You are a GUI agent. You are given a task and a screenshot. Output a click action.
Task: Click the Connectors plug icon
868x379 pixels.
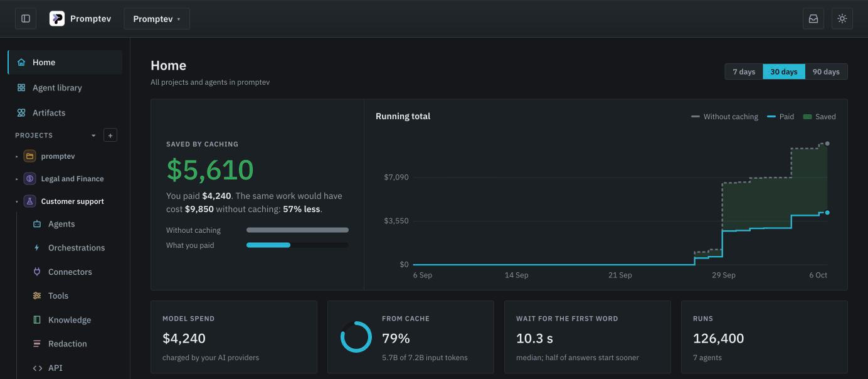click(x=37, y=272)
